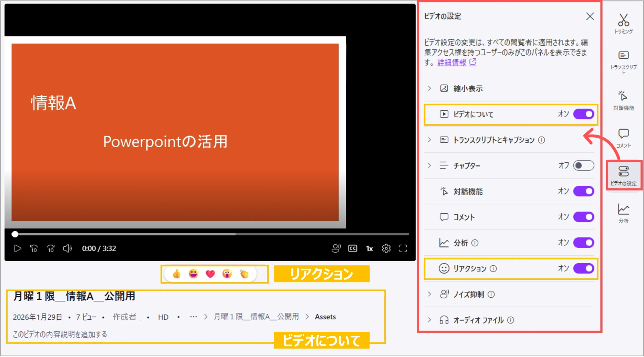Disable the Reactions toggle switch

584,268
